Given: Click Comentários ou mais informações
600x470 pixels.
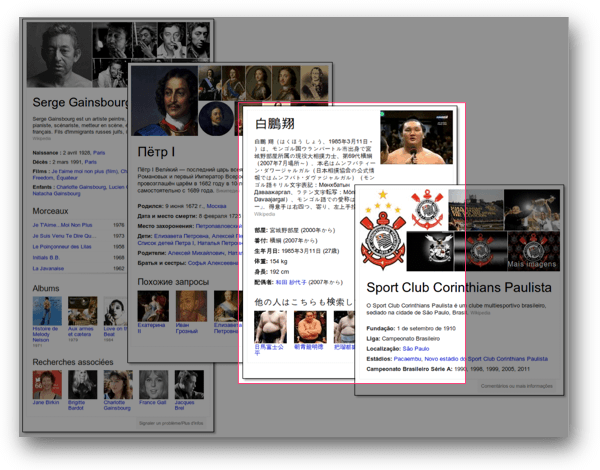Looking at the screenshot, I should (x=517, y=386).
